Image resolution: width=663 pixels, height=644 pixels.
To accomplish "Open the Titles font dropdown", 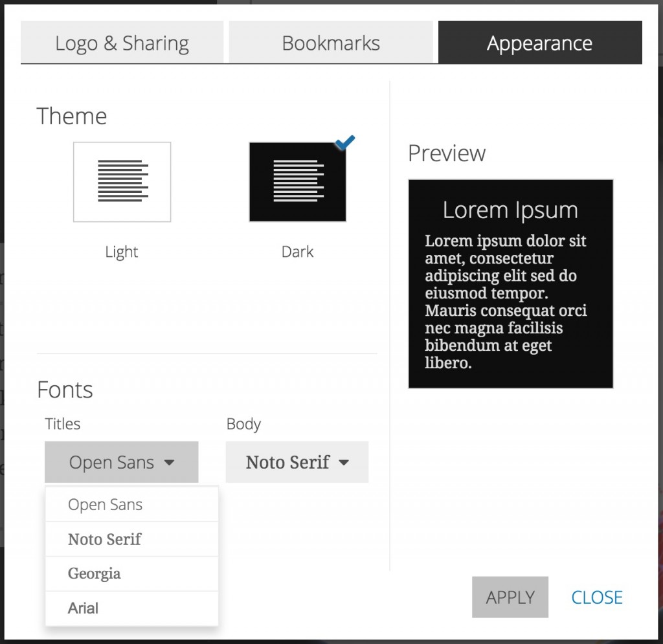I will pos(121,462).
